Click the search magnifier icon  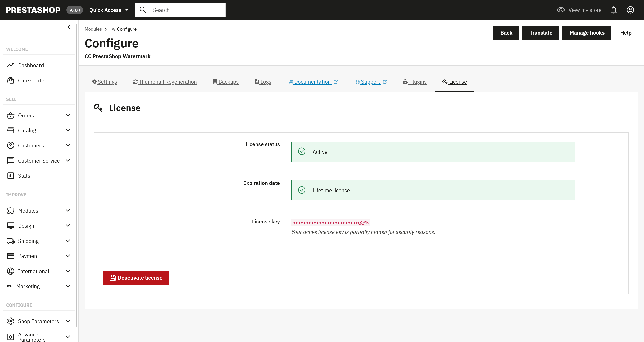tap(143, 10)
